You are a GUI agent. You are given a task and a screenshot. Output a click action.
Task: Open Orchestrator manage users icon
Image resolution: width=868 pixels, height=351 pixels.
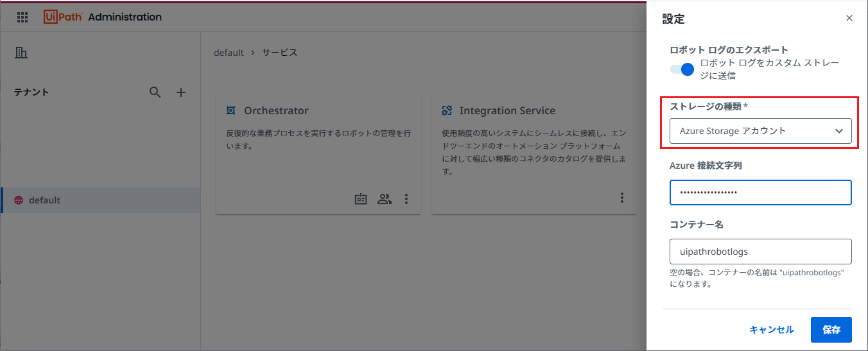point(384,199)
